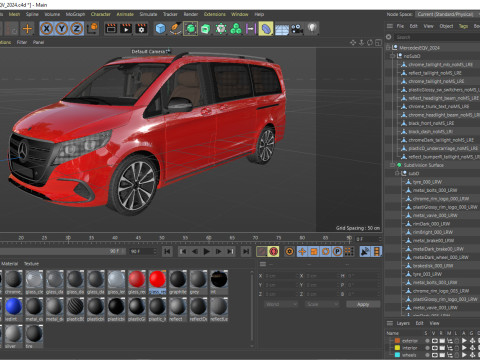Open the World coordinate dropdown
This screenshot has width=480, height=360.
tap(281, 304)
